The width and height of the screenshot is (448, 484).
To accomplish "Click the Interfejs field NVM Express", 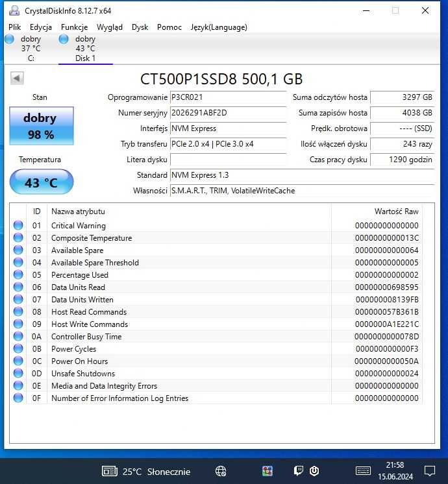I will tap(228, 128).
